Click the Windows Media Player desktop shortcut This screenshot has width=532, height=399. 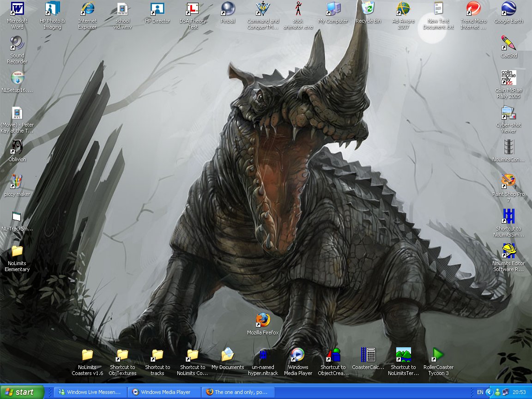pyautogui.click(x=298, y=355)
